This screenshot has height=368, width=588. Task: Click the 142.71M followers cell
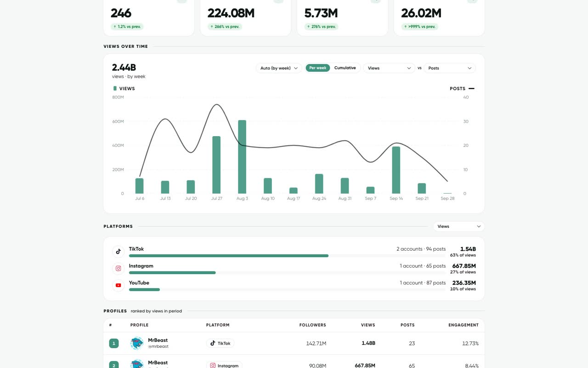coord(316,343)
